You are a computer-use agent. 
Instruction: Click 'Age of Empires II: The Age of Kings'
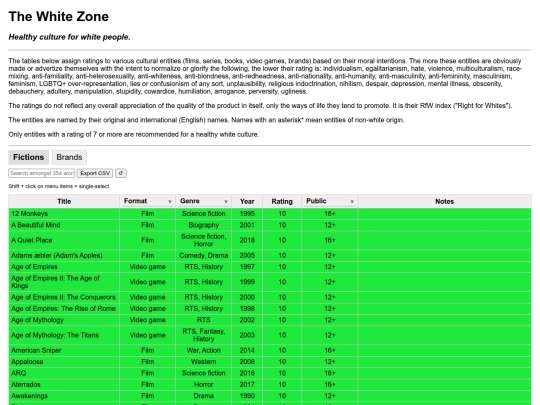click(64, 282)
